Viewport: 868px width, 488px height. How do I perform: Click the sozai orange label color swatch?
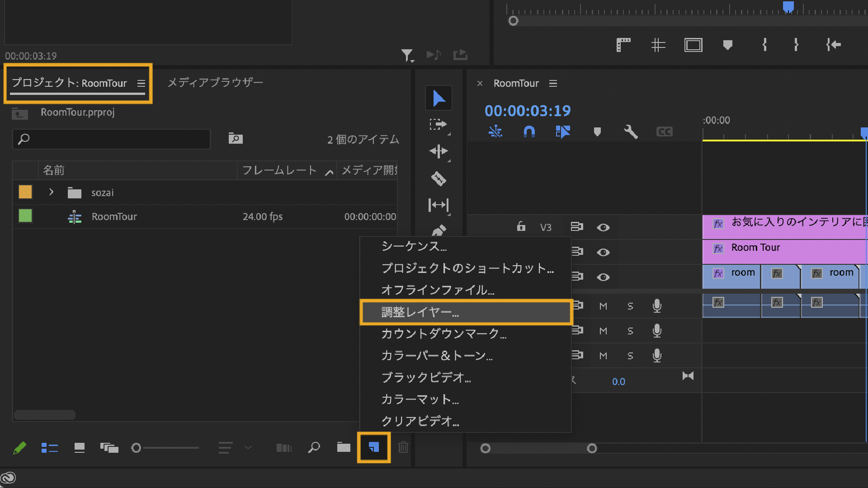point(25,192)
